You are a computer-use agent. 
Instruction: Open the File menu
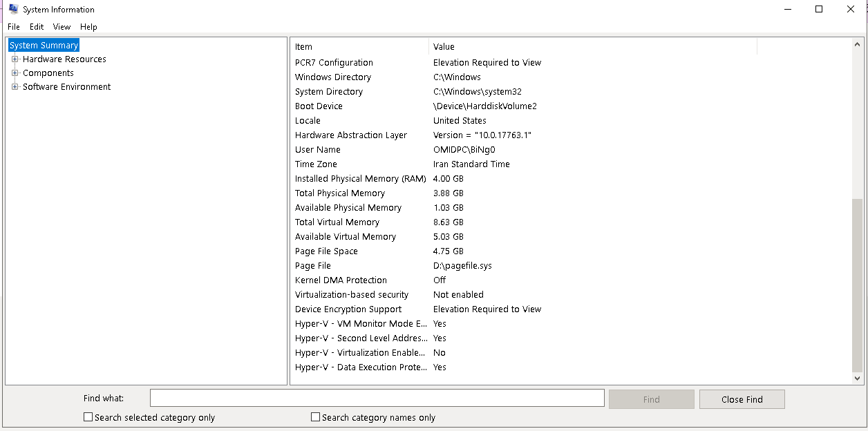[x=14, y=27]
